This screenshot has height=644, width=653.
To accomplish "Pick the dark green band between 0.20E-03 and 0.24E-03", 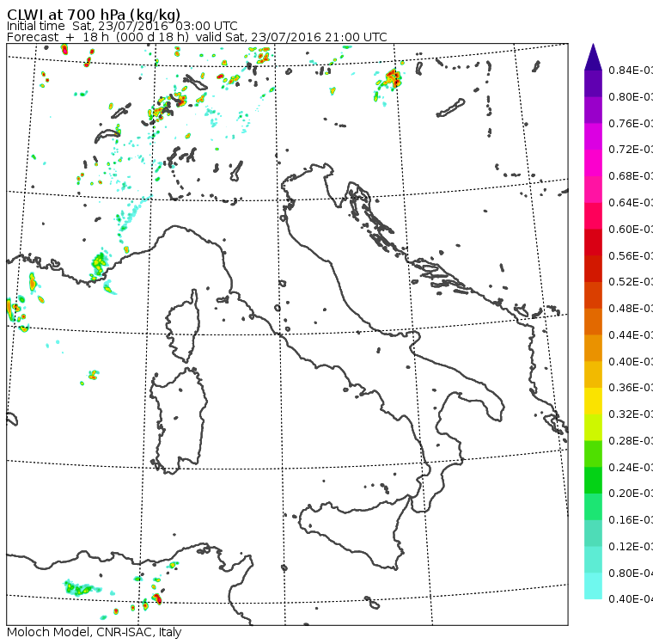I will click(593, 480).
